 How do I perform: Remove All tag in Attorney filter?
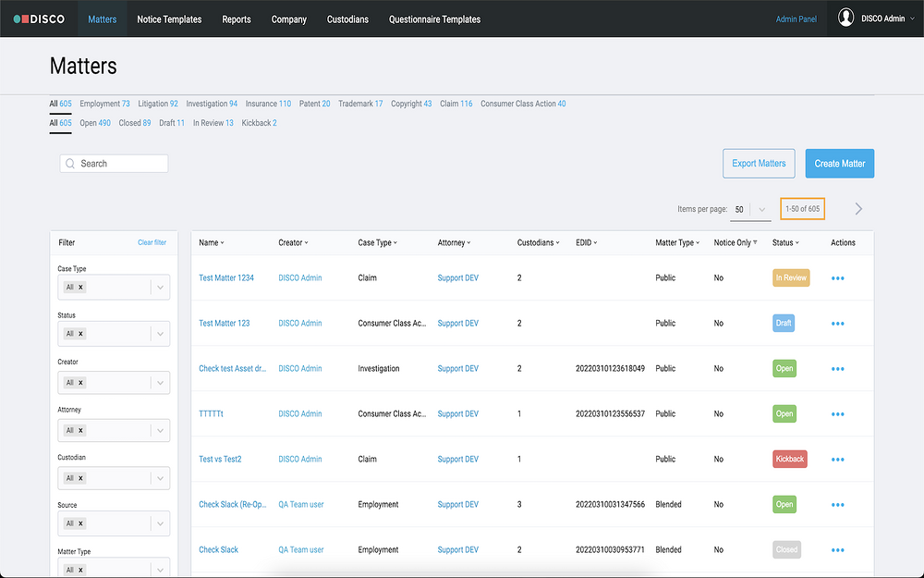click(x=80, y=431)
